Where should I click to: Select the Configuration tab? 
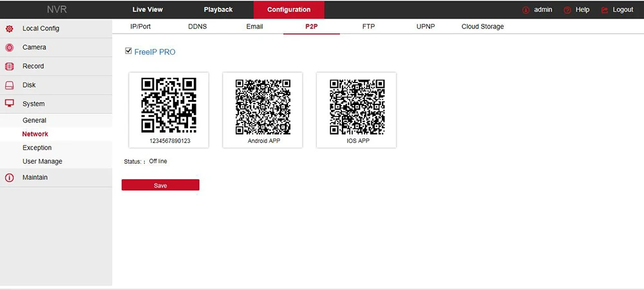point(289,10)
